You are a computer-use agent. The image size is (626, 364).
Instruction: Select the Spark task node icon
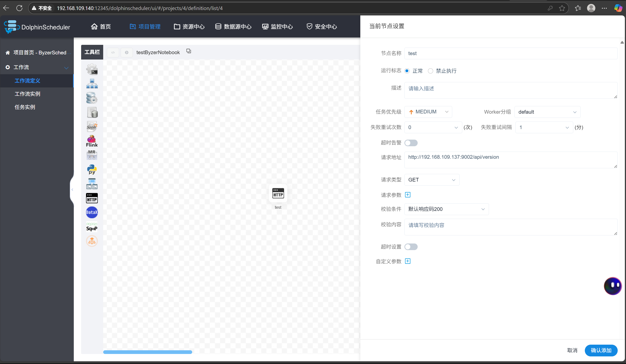(x=92, y=127)
